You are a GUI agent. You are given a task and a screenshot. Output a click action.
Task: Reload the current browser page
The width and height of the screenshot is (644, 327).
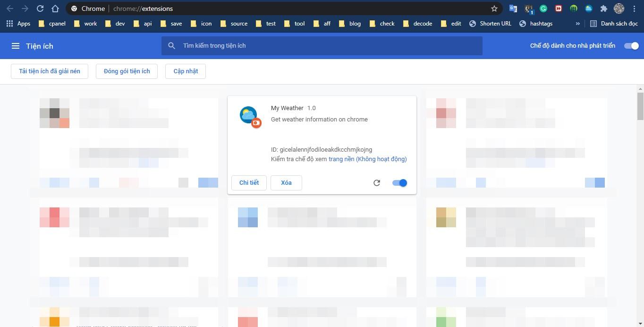[x=40, y=9]
